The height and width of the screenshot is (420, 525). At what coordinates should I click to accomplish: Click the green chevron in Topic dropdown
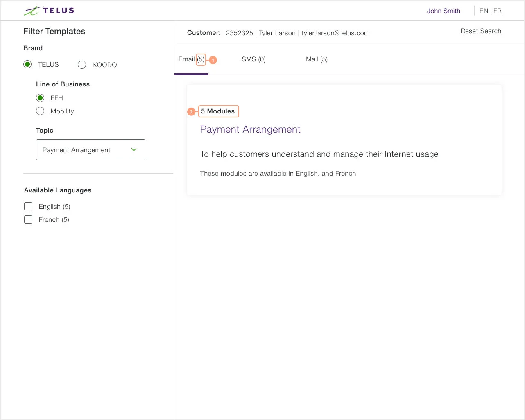[134, 150]
